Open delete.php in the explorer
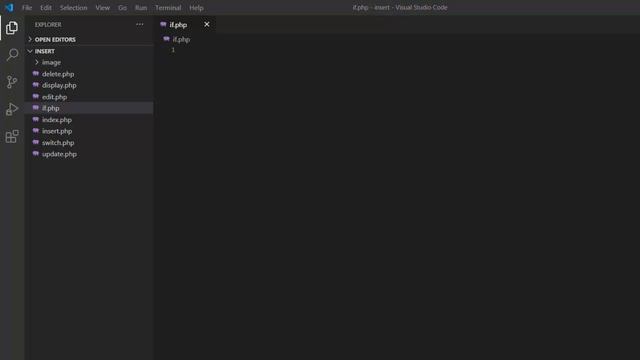Screen dimensions: 640x360 (89, 74)
